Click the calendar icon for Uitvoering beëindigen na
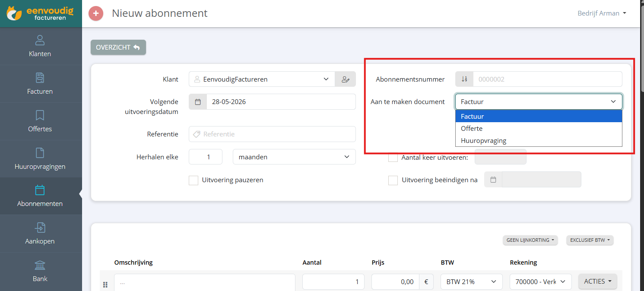Viewport: 644px width, 291px height. point(493,180)
